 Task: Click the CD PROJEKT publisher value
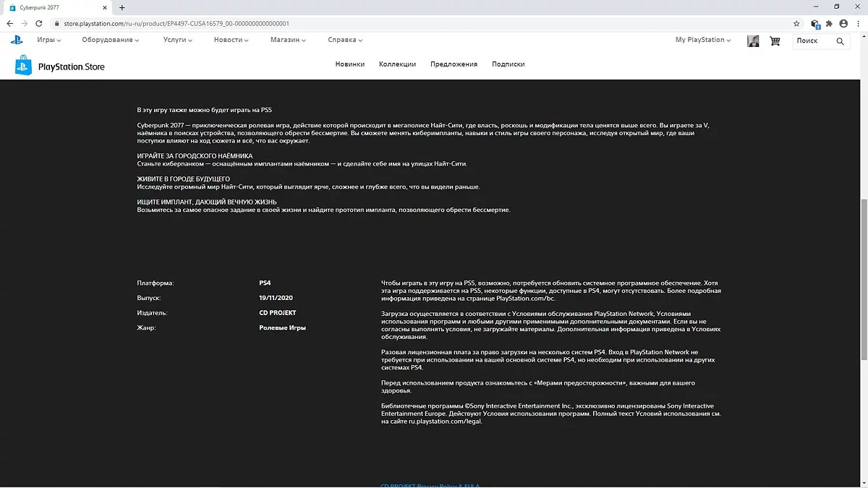[x=278, y=313]
